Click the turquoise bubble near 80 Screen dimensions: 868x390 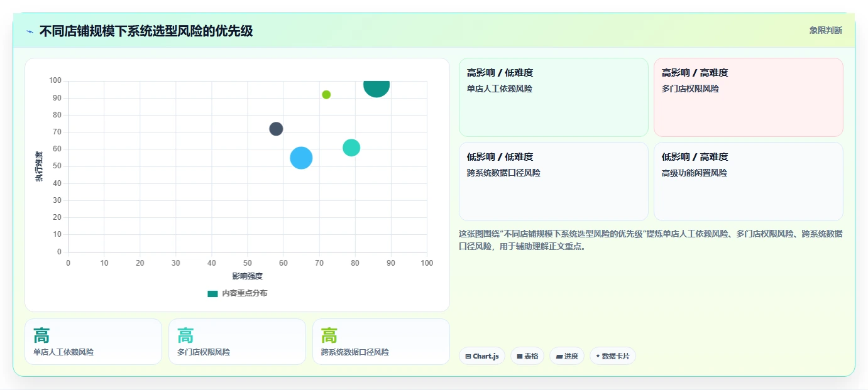click(x=351, y=148)
